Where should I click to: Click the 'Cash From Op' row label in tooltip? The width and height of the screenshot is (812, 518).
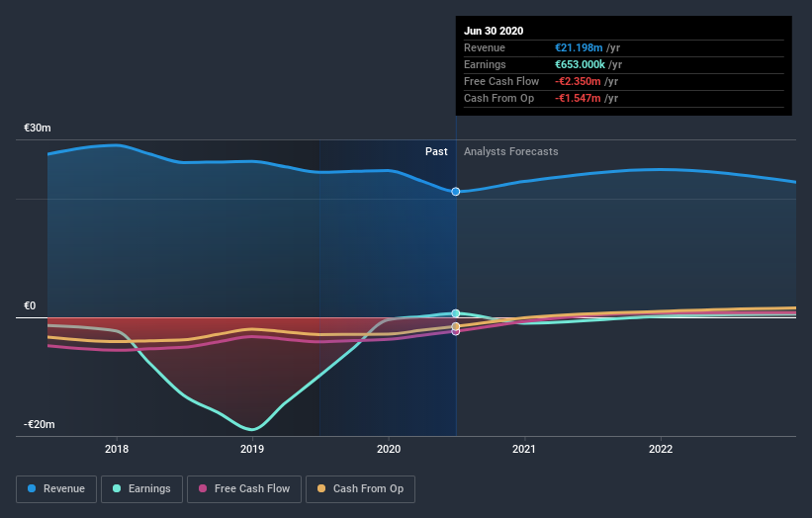[498, 98]
